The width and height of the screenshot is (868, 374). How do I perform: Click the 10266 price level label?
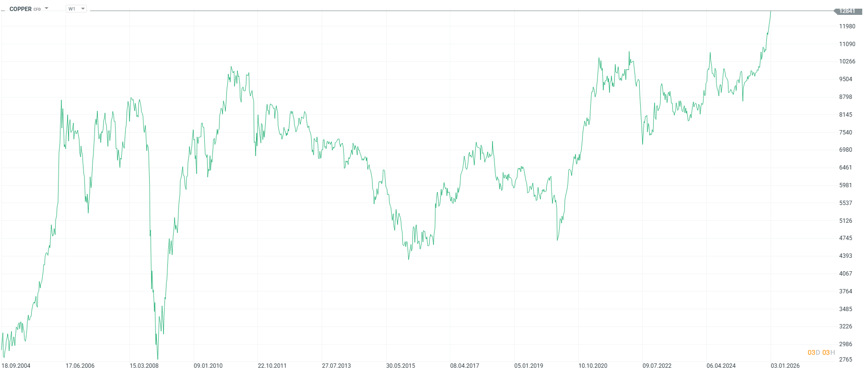coord(847,61)
